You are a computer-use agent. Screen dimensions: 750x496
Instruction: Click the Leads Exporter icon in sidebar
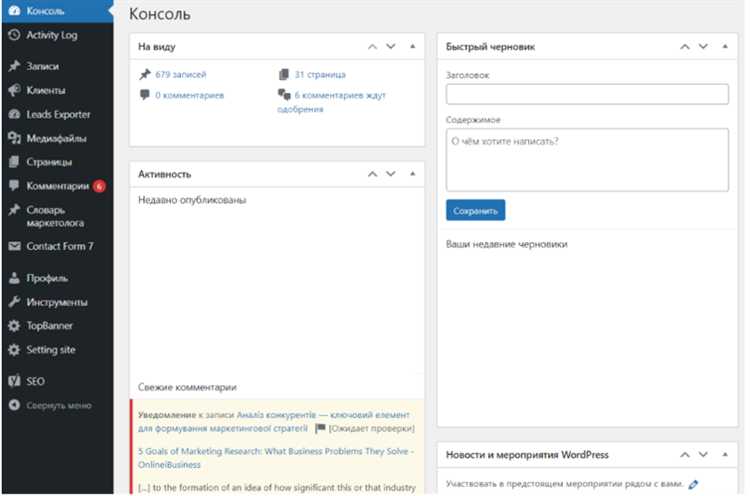click(x=13, y=114)
